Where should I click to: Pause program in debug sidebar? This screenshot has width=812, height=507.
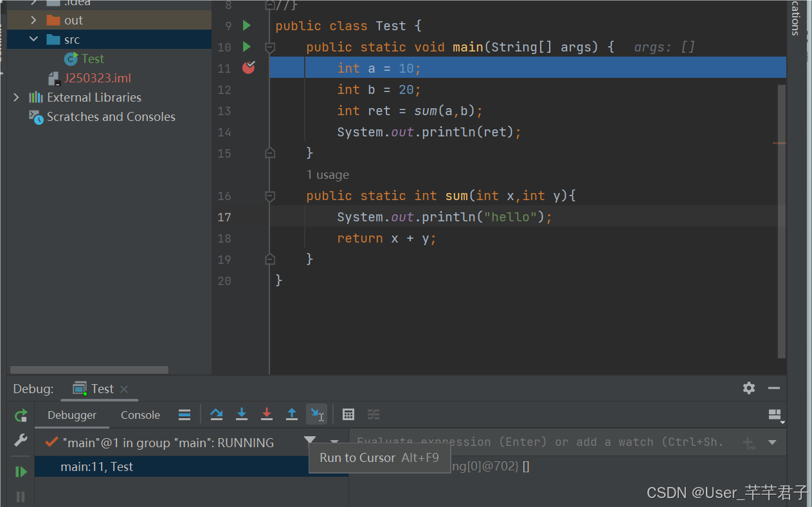(21, 496)
